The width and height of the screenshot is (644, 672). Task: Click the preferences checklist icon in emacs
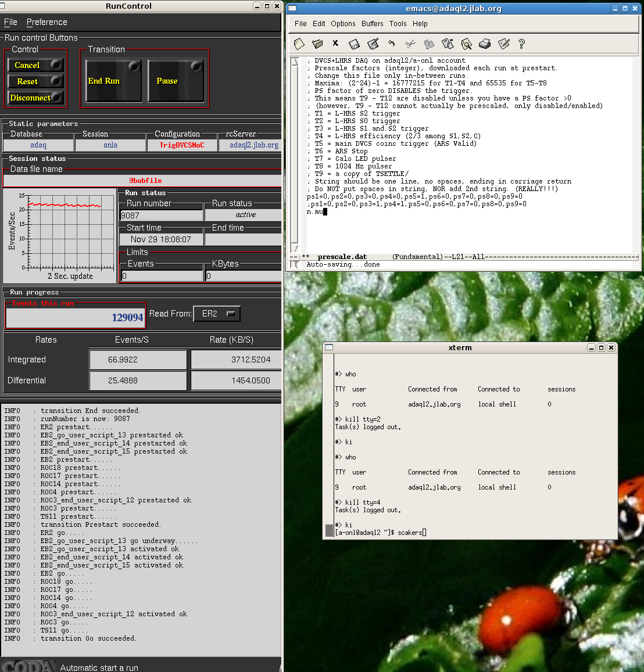pos(503,44)
